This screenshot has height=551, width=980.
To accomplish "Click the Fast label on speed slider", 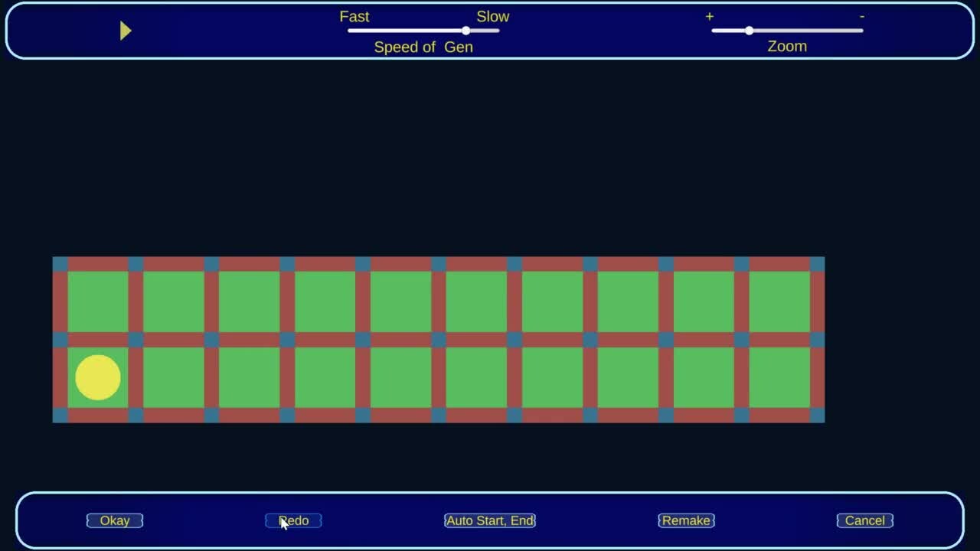I will [354, 16].
